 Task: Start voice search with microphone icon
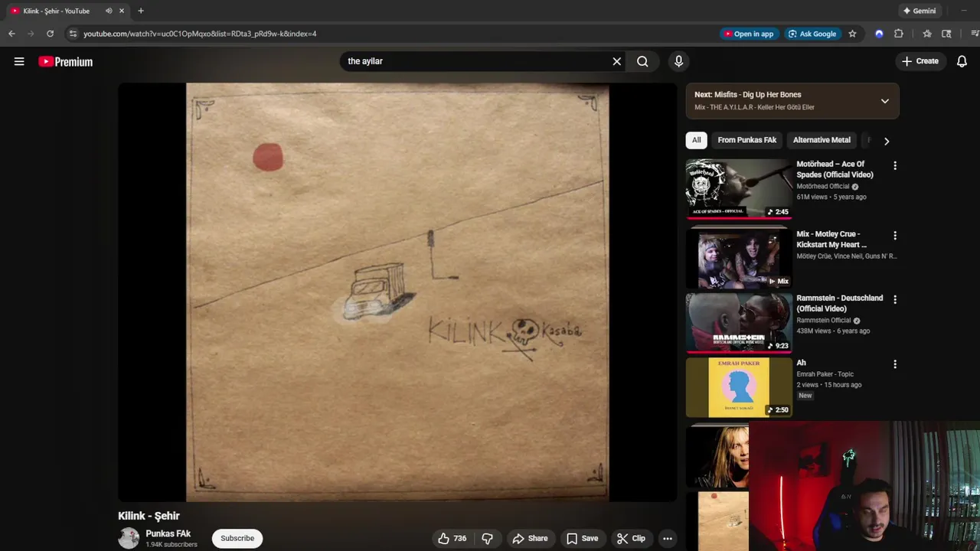678,61
